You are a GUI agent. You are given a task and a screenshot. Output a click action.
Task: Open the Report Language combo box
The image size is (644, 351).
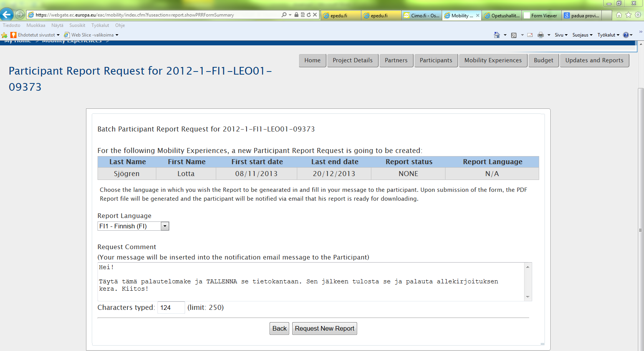[133, 226]
